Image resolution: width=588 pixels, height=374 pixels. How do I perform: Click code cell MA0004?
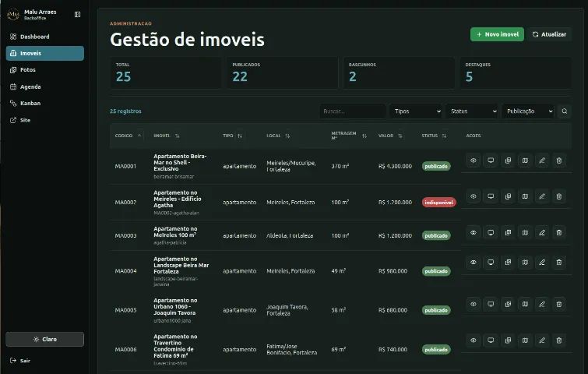point(125,271)
